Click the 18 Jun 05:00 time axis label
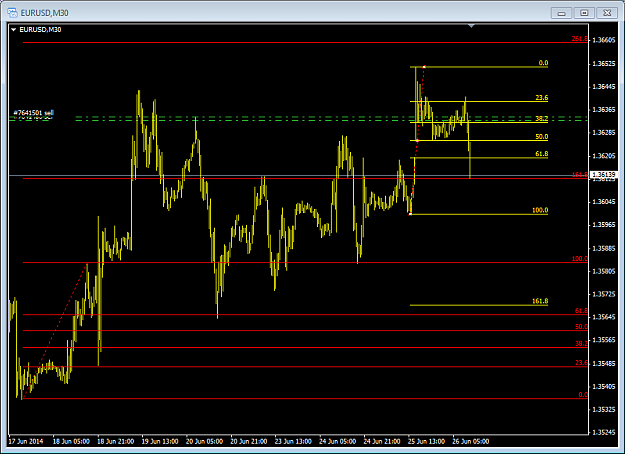This screenshot has width=625, height=454. pyautogui.click(x=71, y=441)
